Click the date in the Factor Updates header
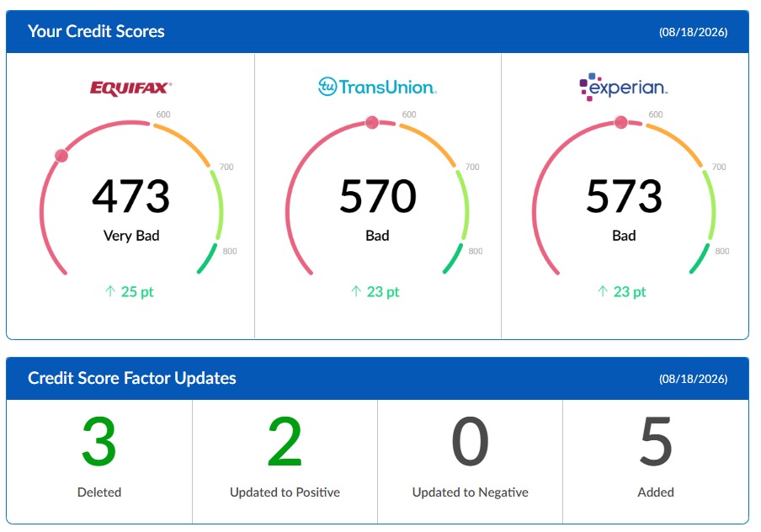The height and width of the screenshot is (532, 761). tap(693, 379)
